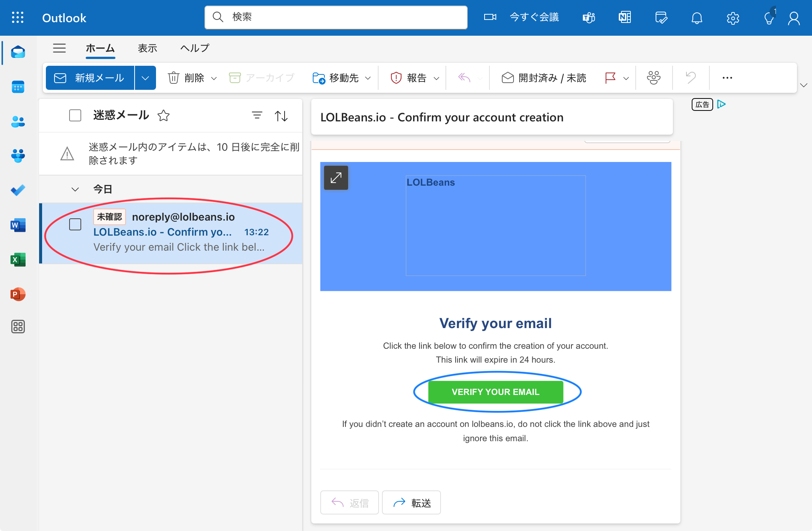Open the sort order arrows icon
This screenshot has width=812, height=531.
(x=281, y=116)
